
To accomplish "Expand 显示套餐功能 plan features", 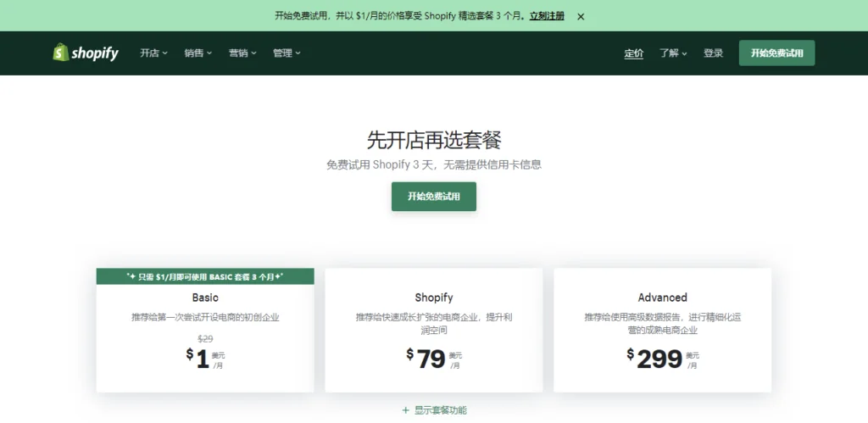I will tap(435, 410).
